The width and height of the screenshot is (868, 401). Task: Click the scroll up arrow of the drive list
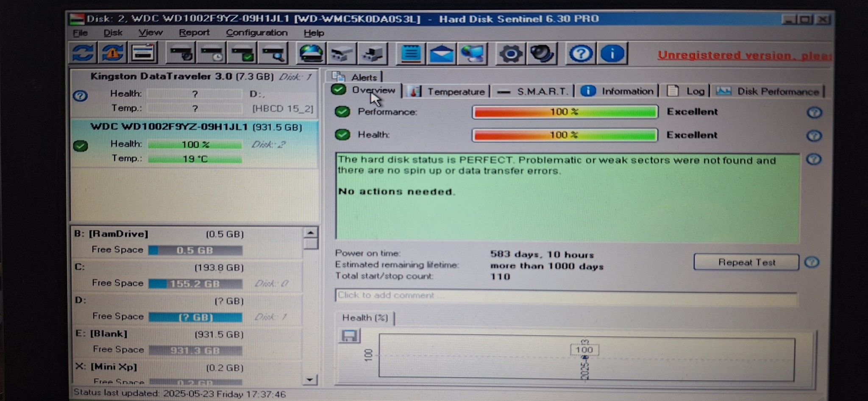tap(311, 232)
